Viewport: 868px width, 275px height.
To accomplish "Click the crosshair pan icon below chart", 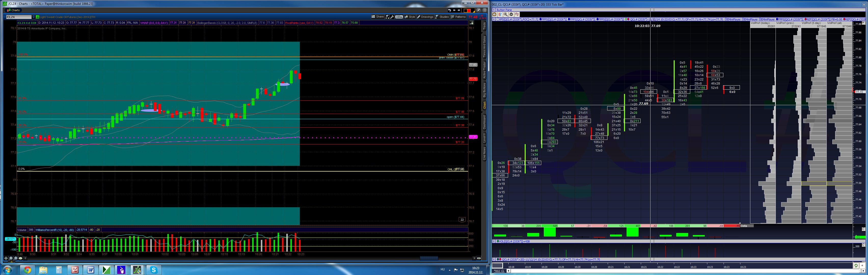I will [6, 258].
